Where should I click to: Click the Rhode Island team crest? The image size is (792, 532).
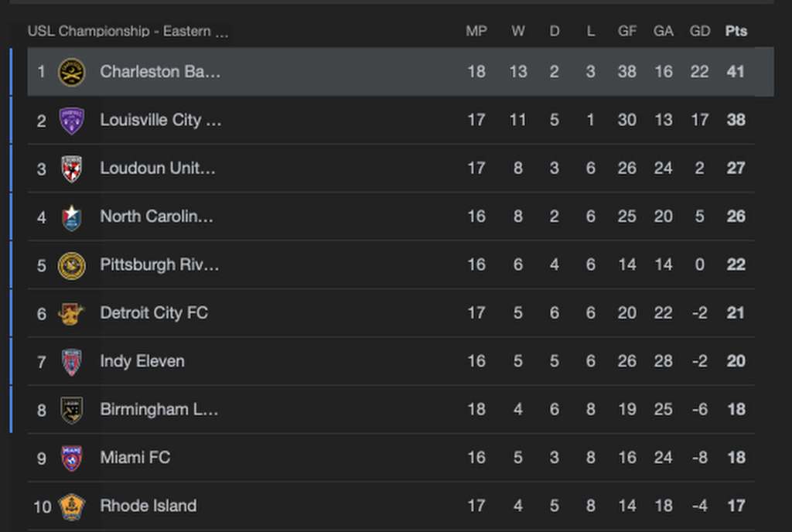point(72,506)
